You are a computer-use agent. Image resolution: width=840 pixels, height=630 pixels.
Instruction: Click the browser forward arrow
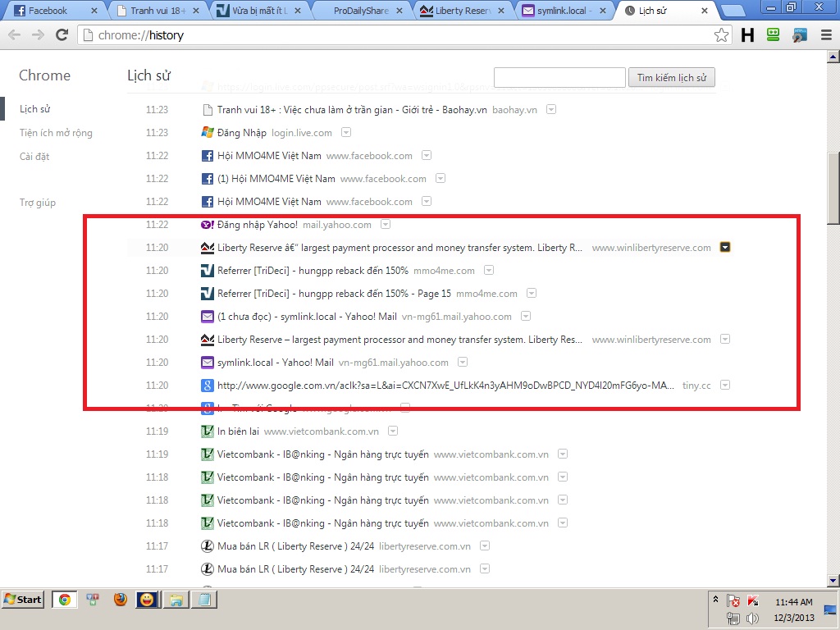point(38,34)
